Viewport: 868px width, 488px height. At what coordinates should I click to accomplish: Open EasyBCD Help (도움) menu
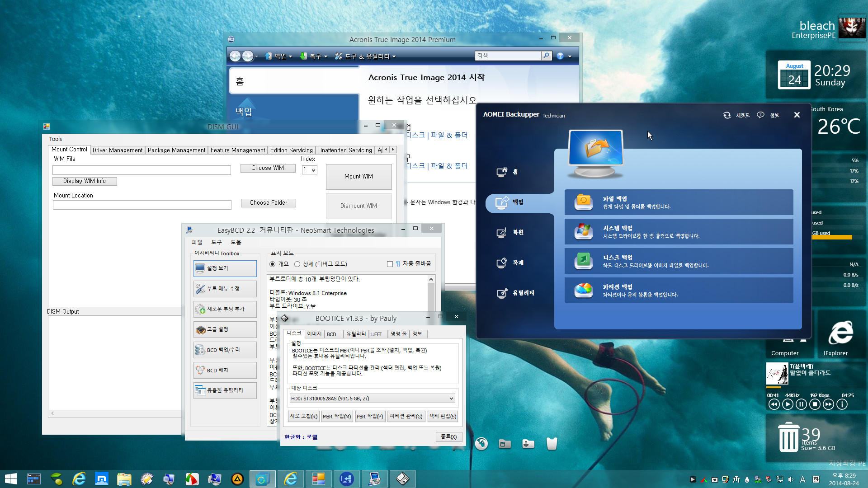(236, 242)
